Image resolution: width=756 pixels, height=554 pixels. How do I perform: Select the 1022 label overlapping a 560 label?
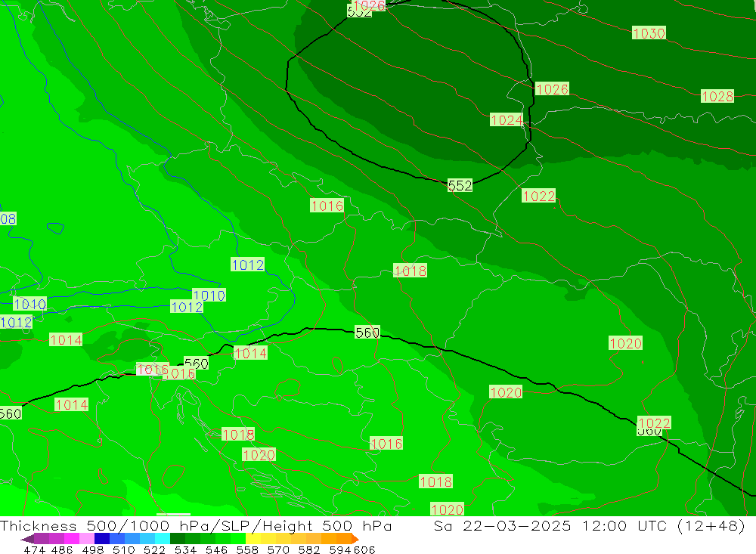tap(654, 422)
